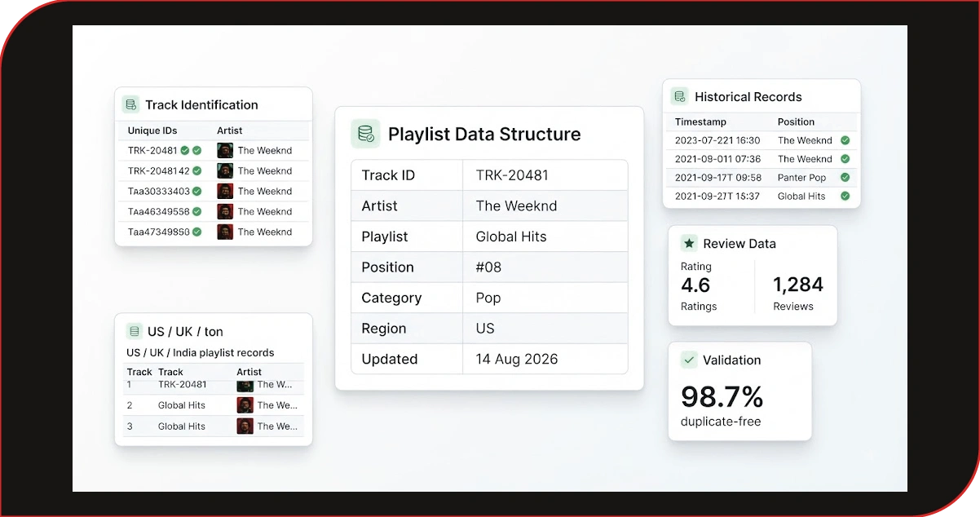
Task: Click the green check beside TRK-2048142
Action: [197, 171]
